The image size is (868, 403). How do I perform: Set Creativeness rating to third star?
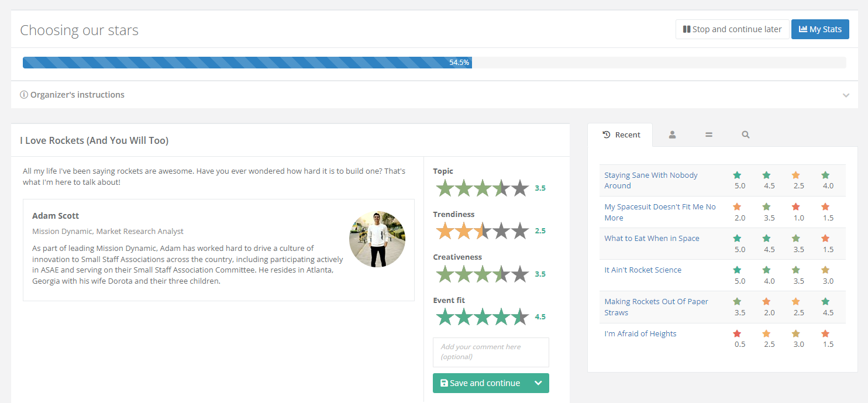click(x=482, y=274)
